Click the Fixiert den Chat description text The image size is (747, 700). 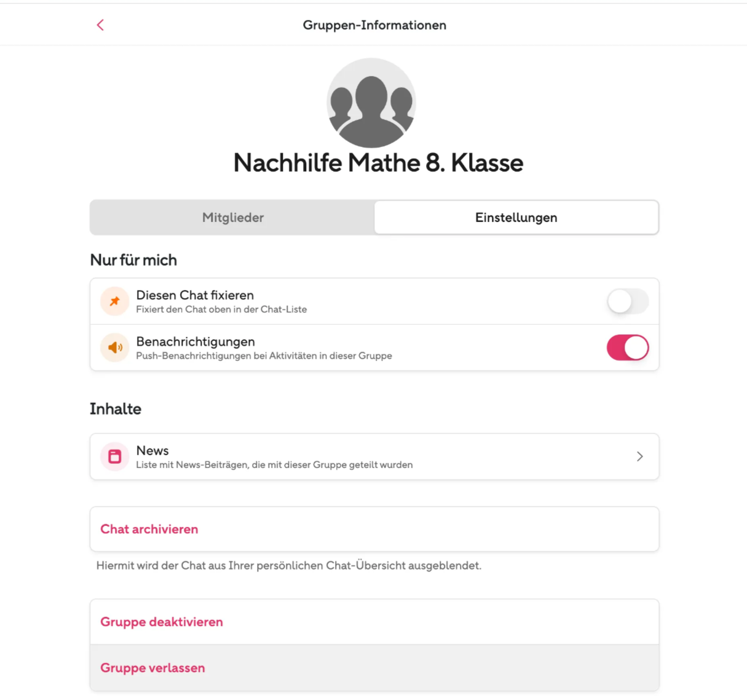coord(221,309)
